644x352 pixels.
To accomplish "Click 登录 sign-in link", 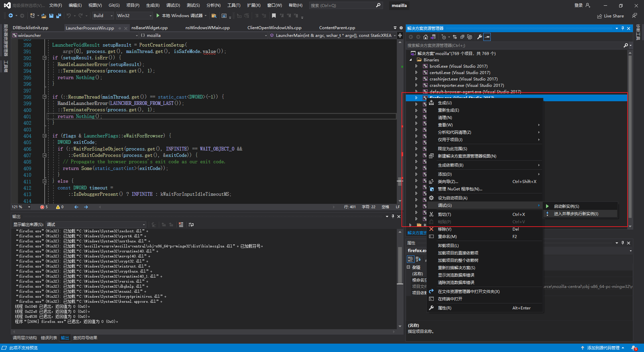I will pos(578,5).
